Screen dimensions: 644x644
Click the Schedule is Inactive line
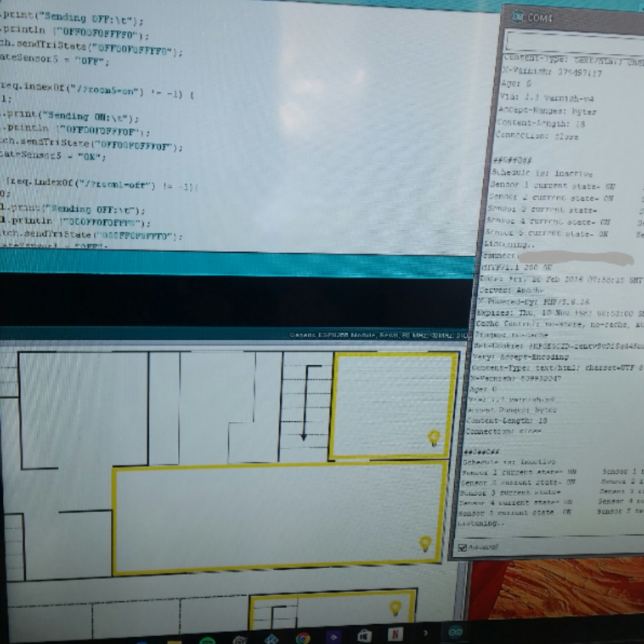542,173
